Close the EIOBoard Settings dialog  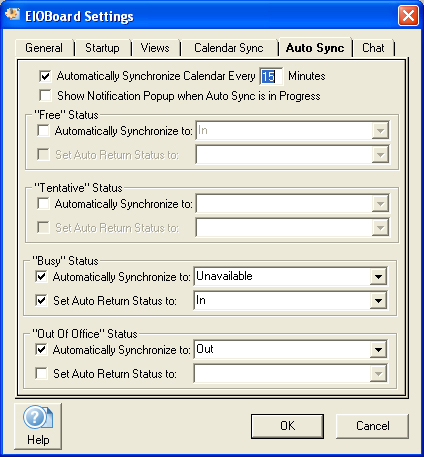[408, 15]
